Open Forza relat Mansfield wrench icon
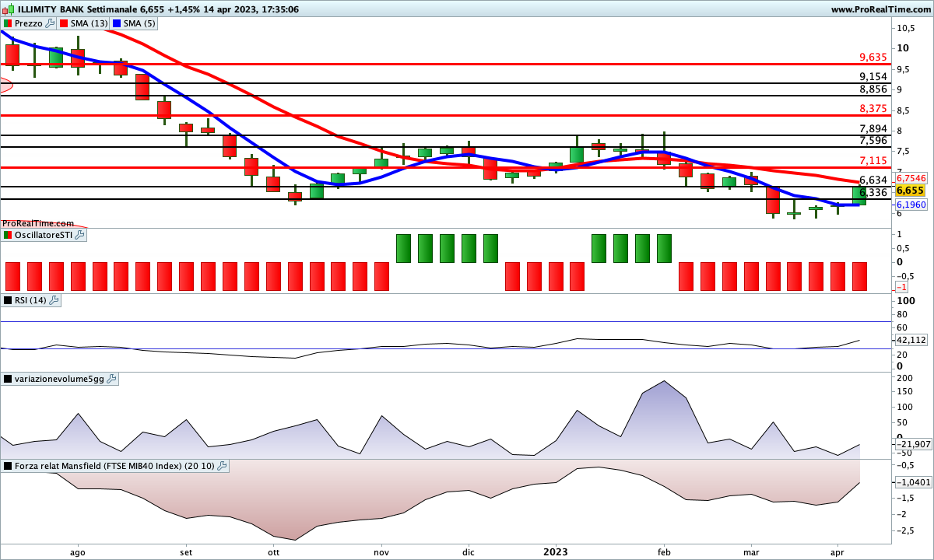 tap(222, 466)
